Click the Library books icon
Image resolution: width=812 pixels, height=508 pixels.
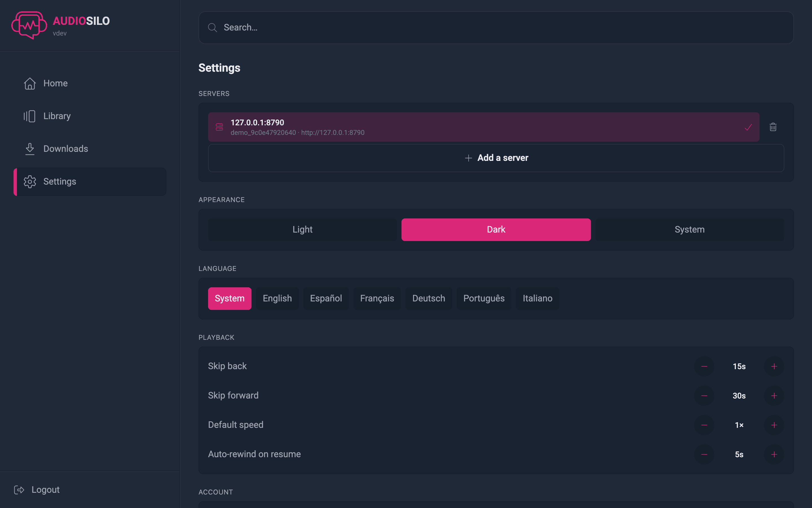click(30, 116)
